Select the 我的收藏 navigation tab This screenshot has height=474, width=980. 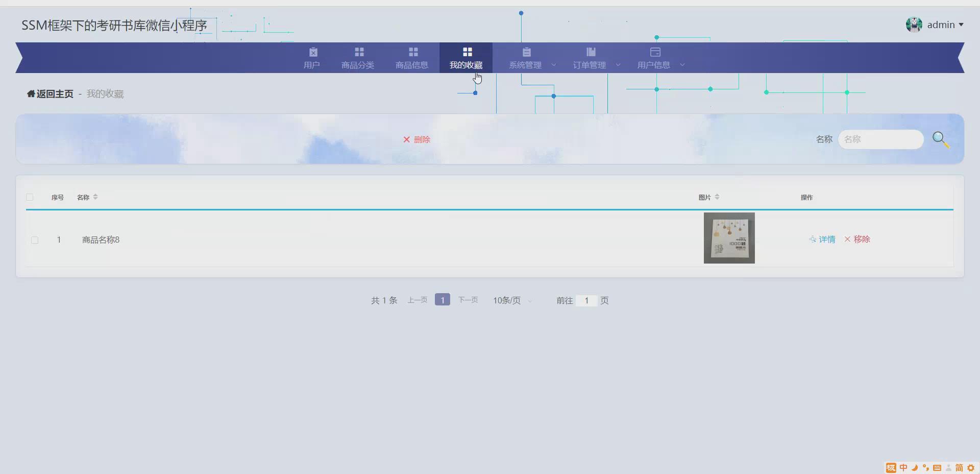click(466, 65)
